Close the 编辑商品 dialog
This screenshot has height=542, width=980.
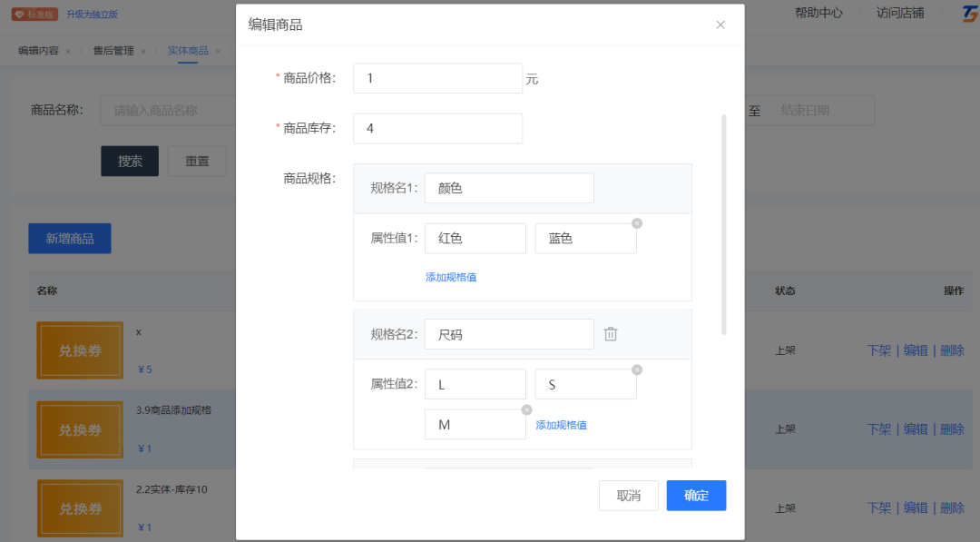coord(720,25)
